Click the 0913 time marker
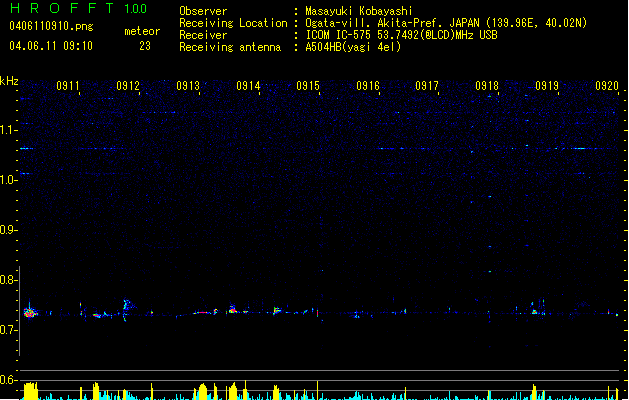 (188, 86)
